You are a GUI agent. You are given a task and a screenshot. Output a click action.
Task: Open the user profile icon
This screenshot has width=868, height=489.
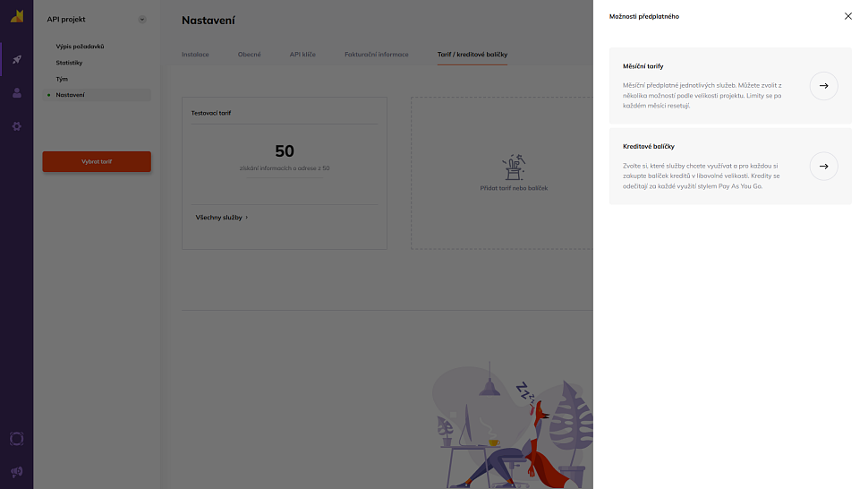pyautogui.click(x=16, y=93)
